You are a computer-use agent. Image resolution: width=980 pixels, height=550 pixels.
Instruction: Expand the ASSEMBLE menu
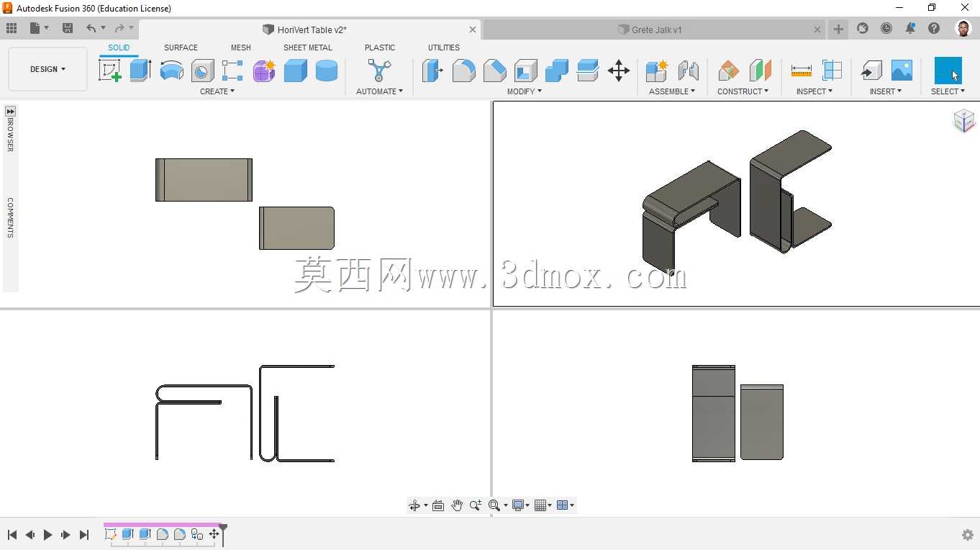point(672,91)
